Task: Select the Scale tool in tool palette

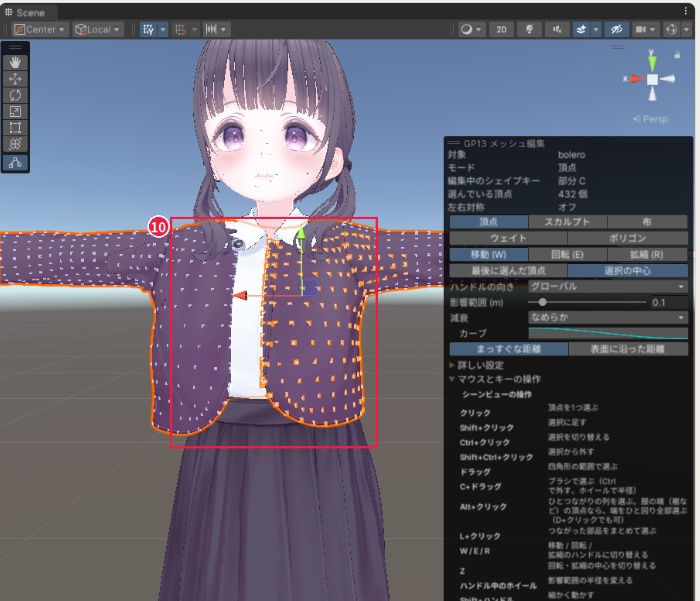Action: pos(15,112)
